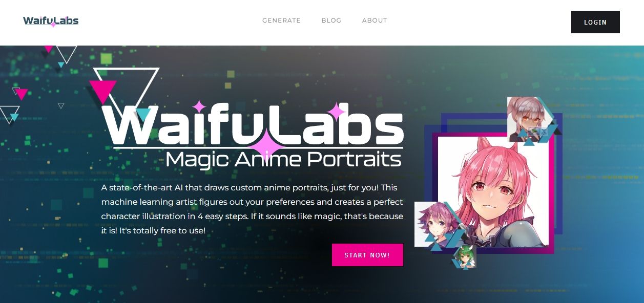Click the solid magenta triangle beside the hero W
The height and width of the screenshot is (303, 644).
tap(103, 91)
